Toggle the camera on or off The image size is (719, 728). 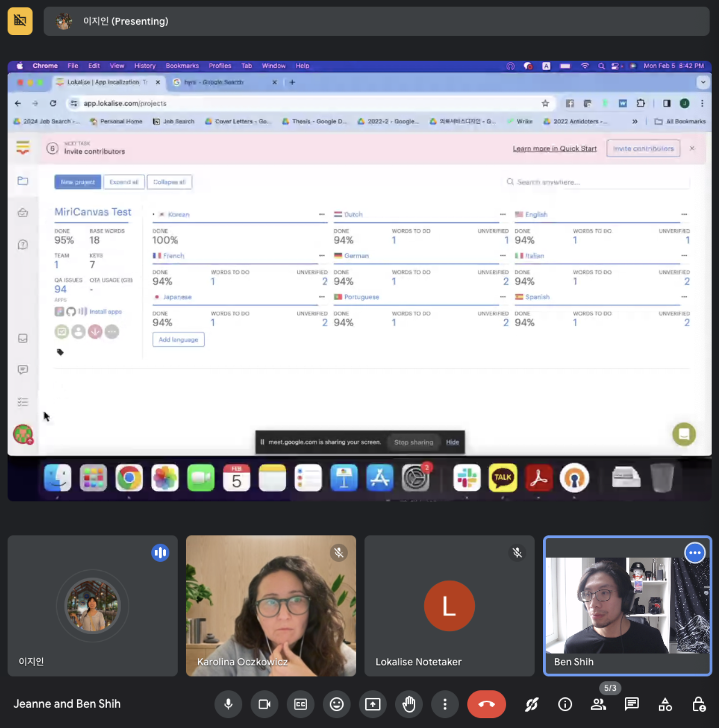(x=264, y=704)
